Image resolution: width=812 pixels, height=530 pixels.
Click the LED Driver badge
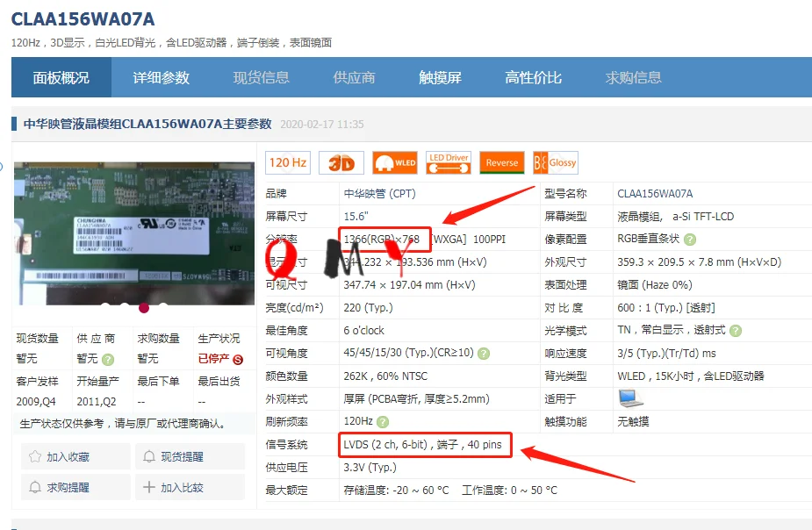(x=449, y=162)
